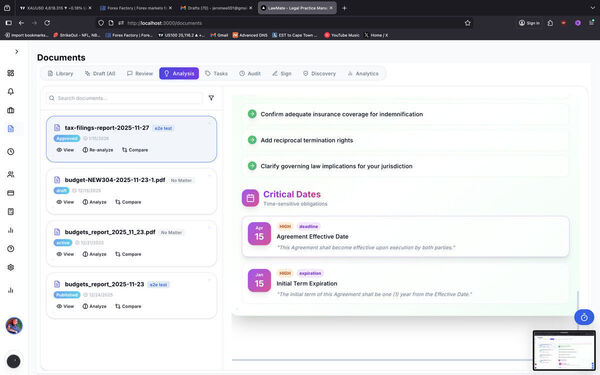View the tax-filings-report document
Viewport: 600px width, 375px height.
[x=65, y=150]
